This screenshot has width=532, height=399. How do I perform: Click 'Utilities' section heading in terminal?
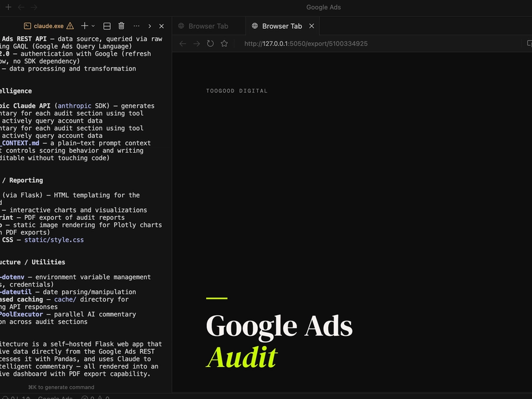(48, 262)
